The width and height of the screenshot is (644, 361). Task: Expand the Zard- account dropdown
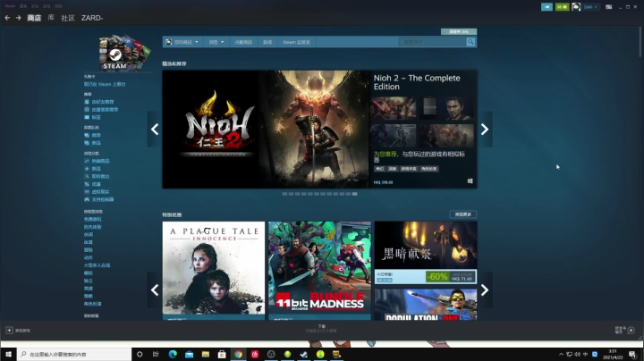pos(590,7)
